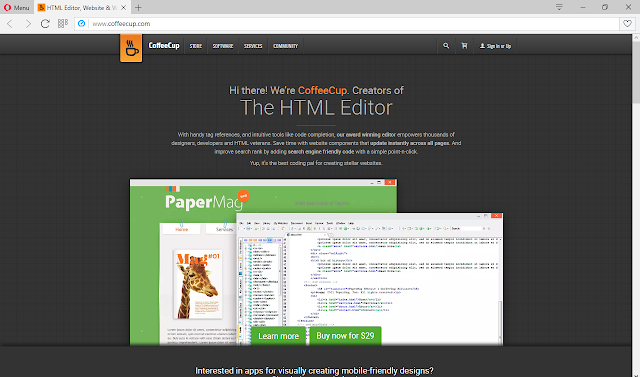Open the SOFTWARE menu

tap(222, 46)
